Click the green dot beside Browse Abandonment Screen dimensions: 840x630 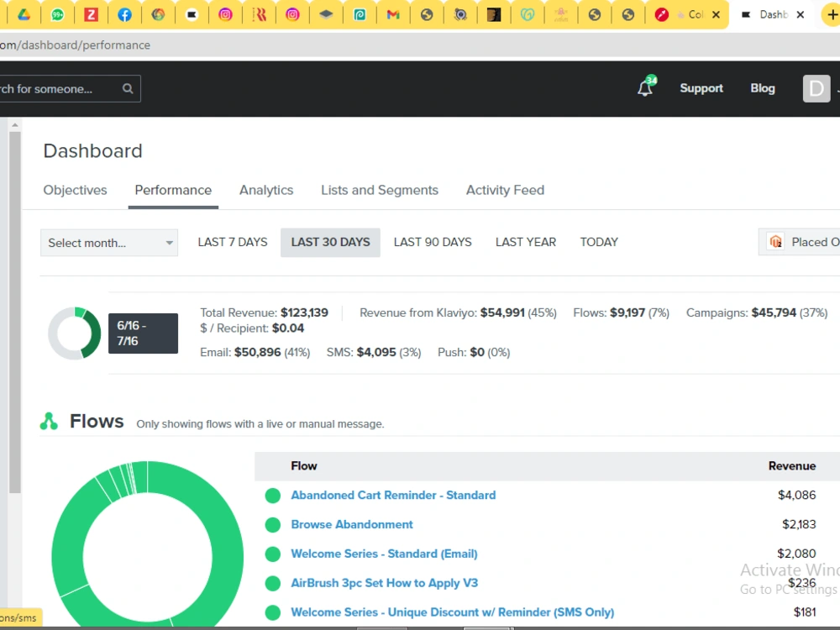273,524
